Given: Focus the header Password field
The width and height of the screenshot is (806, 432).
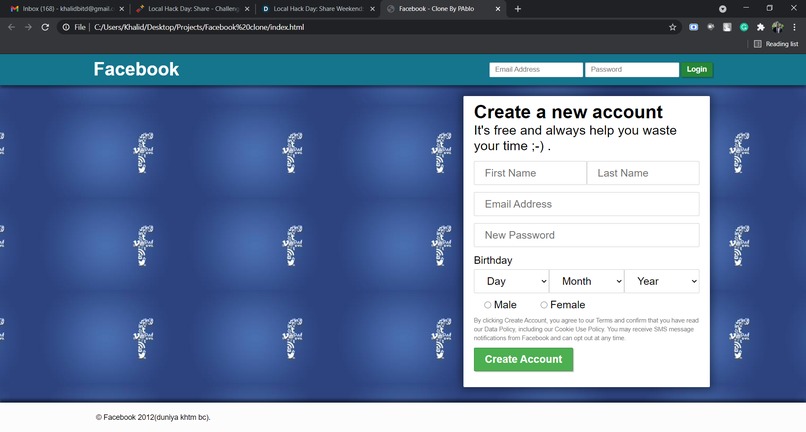Looking at the screenshot, I should (632, 69).
